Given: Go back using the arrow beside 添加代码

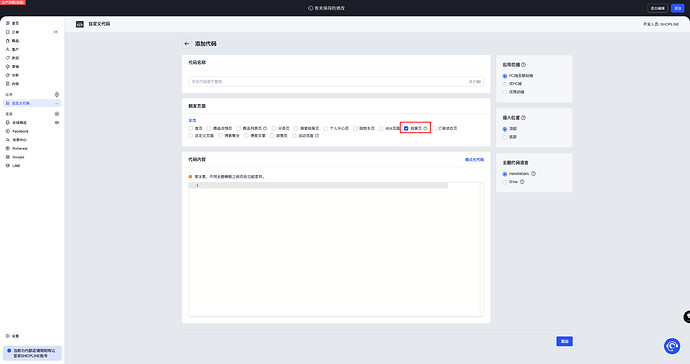Looking at the screenshot, I should click(x=187, y=44).
